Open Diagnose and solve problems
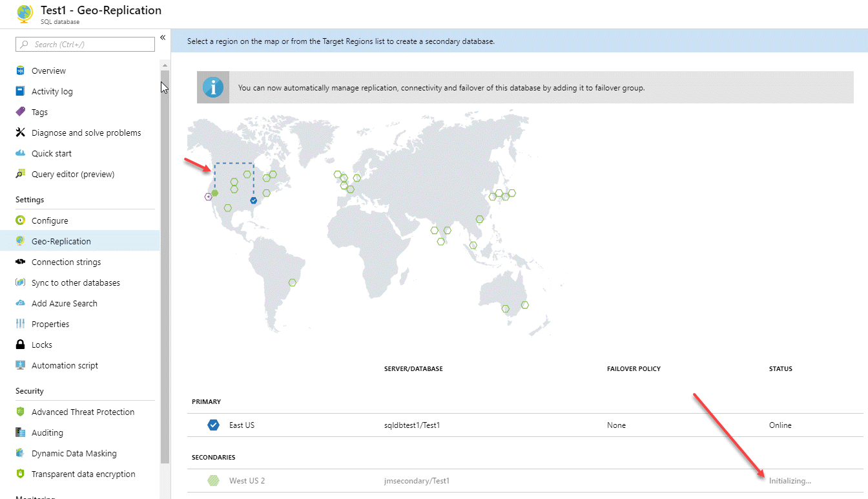This screenshot has height=499, width=868. (x=86, y=133)
